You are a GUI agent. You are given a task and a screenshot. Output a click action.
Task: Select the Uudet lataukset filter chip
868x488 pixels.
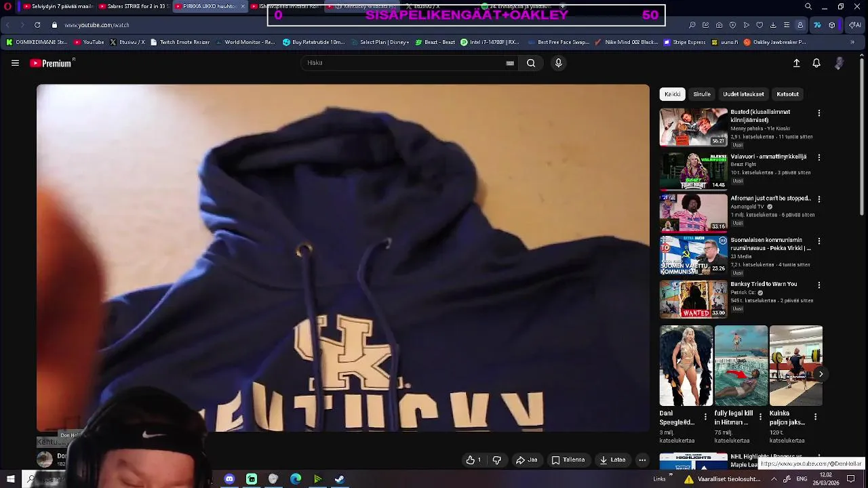pos(743,94)
